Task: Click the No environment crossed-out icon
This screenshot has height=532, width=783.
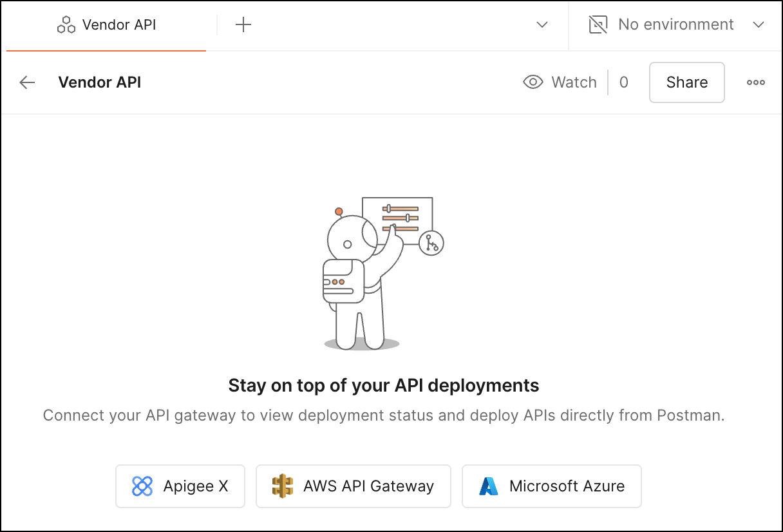Action: 598,25
